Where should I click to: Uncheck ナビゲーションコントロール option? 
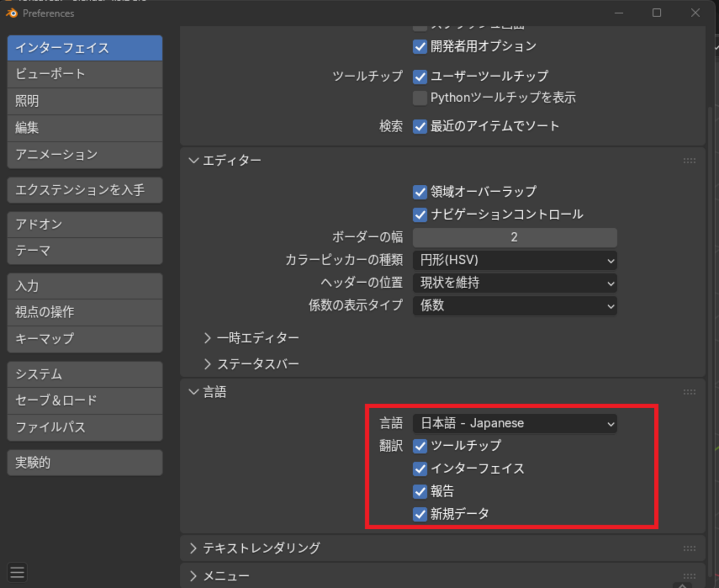coord(420,215)
